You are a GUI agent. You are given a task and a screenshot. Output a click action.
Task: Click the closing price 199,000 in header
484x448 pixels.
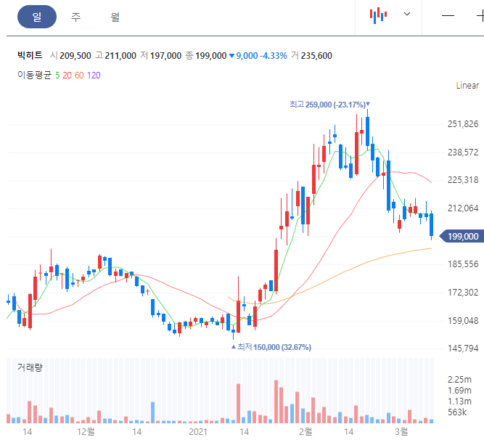pos(211,56)
